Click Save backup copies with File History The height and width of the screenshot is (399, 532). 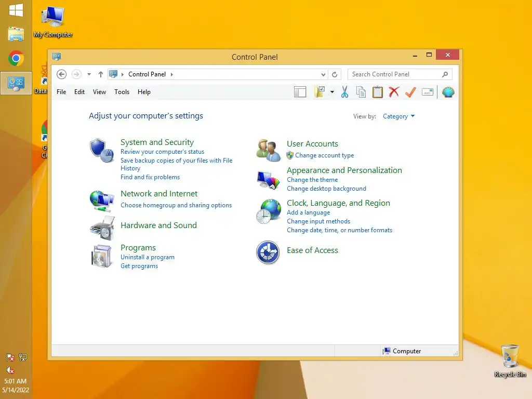pos(177,164)
